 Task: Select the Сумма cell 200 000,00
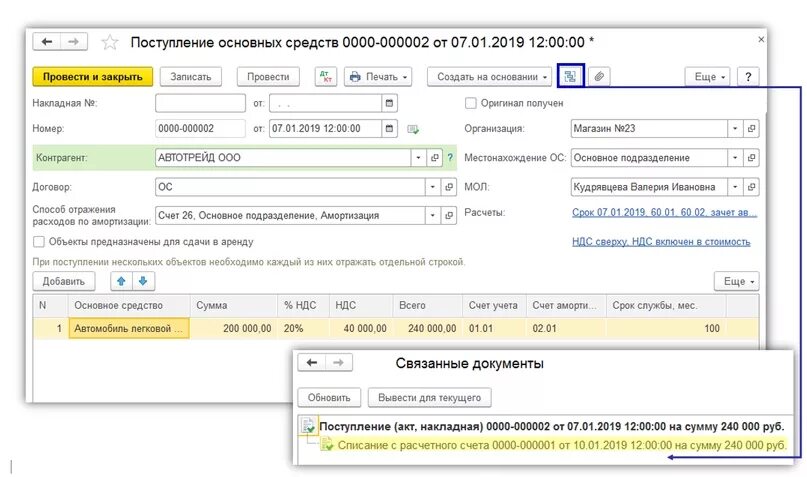click(234, 328)
